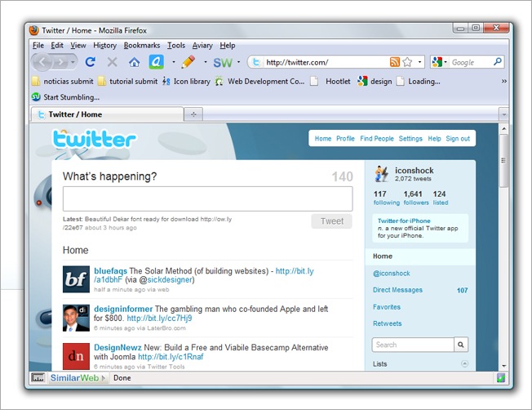The height and width of the screenshot is (410, 532).
Task: Open the File menu
Action: tap(38, 45)
